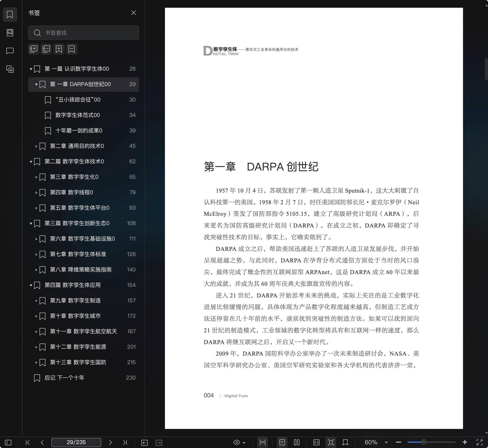
Task: Collapse 第三篇 数字孪生创新生态 node
Action: [31, 224]
